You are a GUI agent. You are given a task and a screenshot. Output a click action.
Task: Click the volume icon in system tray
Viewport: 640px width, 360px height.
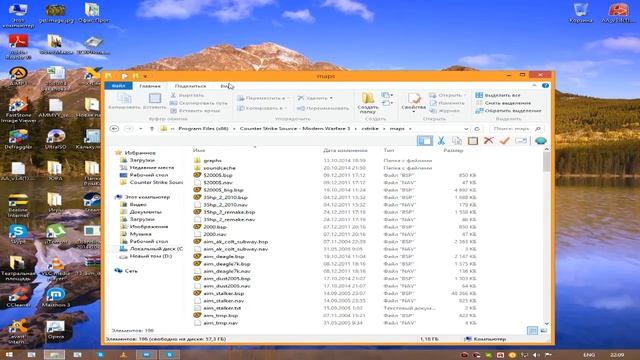pyautogui.click(x=536, y=355)
